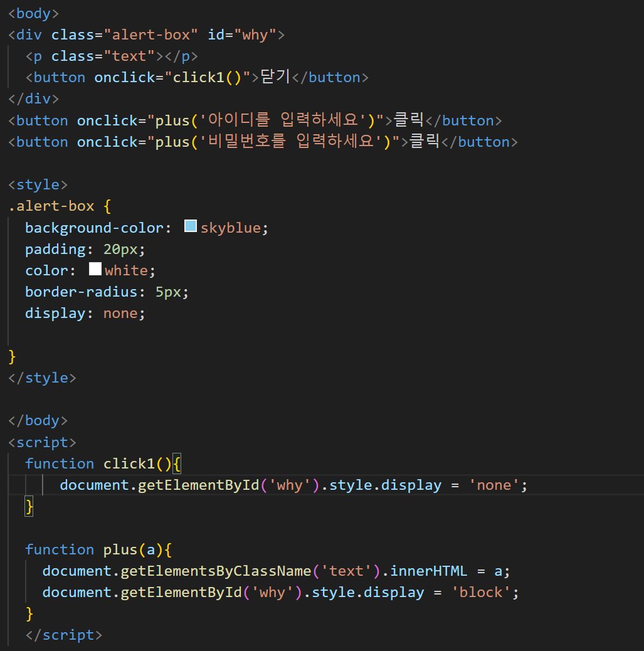This screenshot has width=644, height=651.
Task: Click the display: none CSS declaration
Action: click(x=85, y=314)
